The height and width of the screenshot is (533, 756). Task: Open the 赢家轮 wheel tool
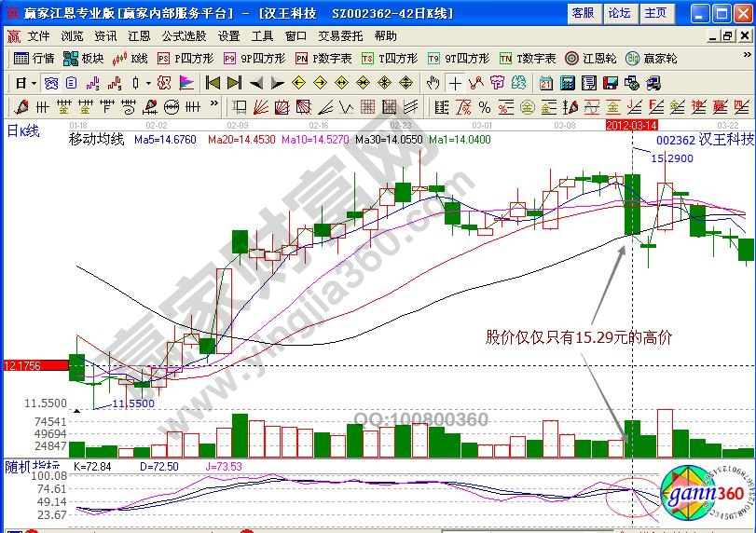653,58
